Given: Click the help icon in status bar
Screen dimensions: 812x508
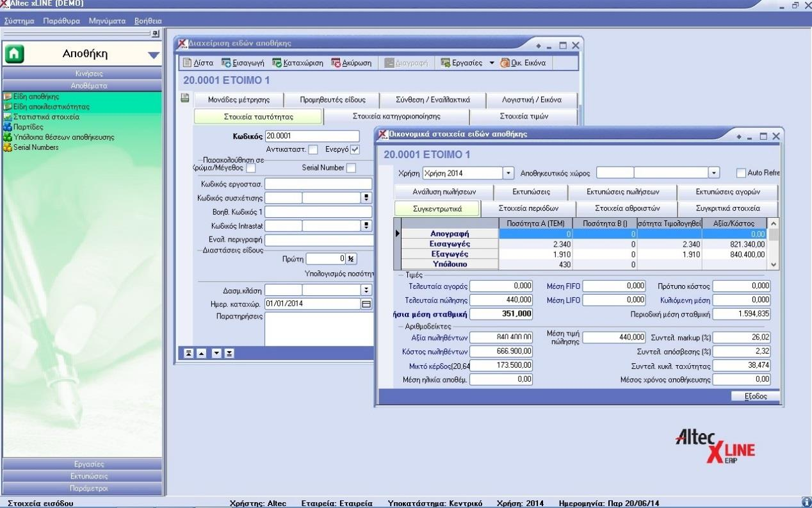Looking at the screenshot, I should 806,503.
